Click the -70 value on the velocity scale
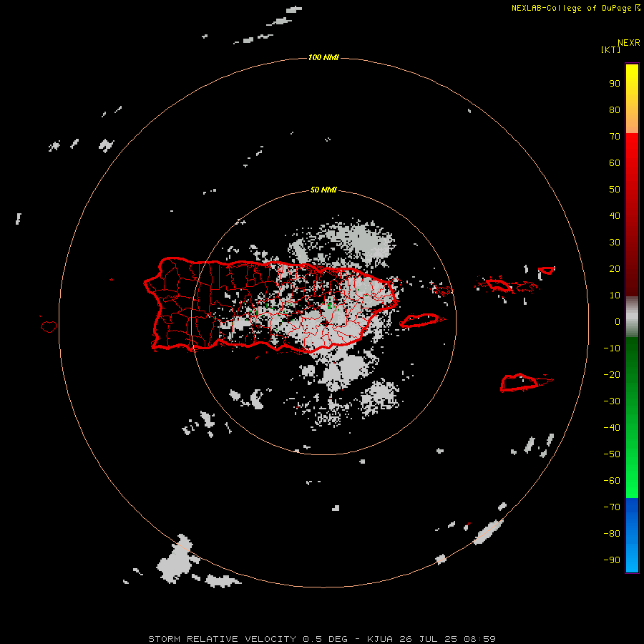The image size is (644, 644). pyautogui.click(x=612, y=507)
